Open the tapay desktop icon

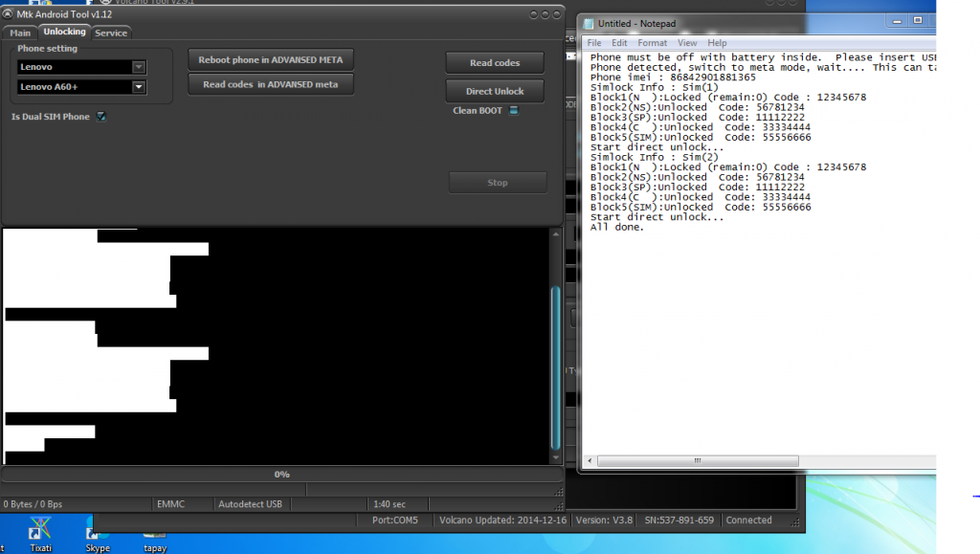click(x=154, y=532)
